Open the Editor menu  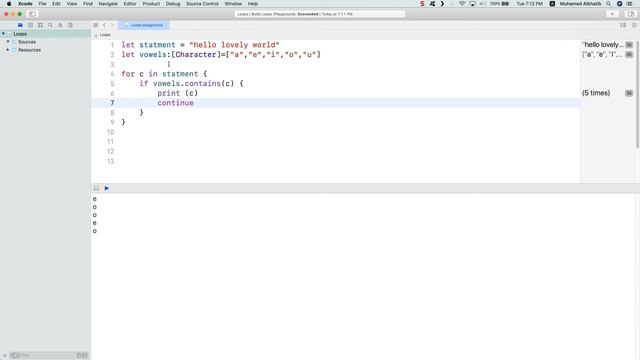[130, 4]
